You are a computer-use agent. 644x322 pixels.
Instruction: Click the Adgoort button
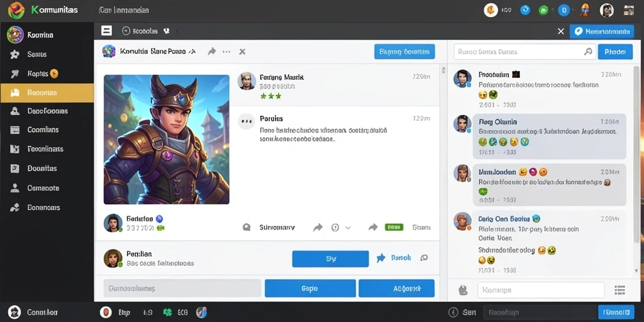(x=396, y=288)
